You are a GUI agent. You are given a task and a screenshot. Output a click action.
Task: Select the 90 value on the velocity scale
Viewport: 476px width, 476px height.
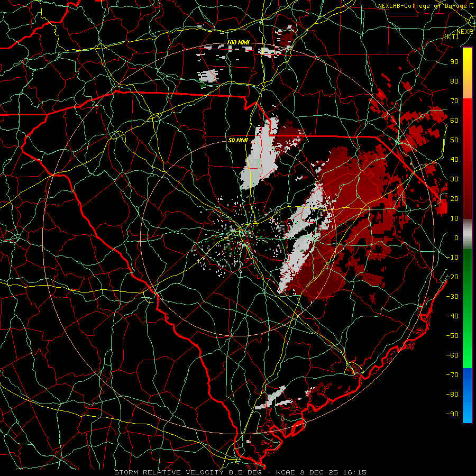click(x=454, y=62)
